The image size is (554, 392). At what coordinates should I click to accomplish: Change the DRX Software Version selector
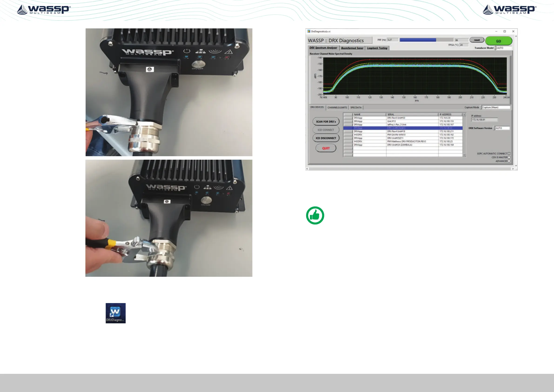point(502,128)
